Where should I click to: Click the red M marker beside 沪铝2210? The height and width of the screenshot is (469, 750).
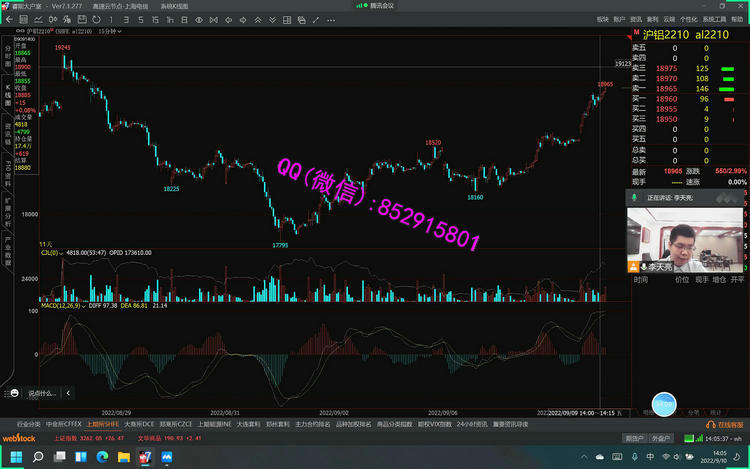[x=636, y=33]
